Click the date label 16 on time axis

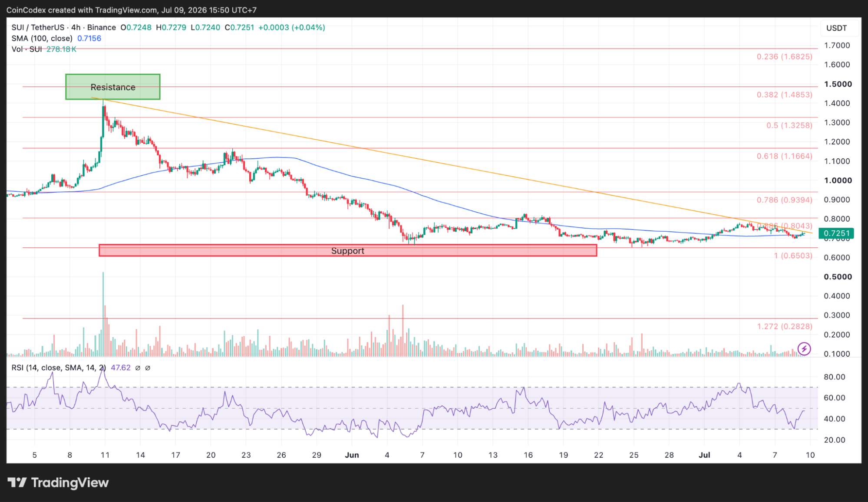[528, 455]
